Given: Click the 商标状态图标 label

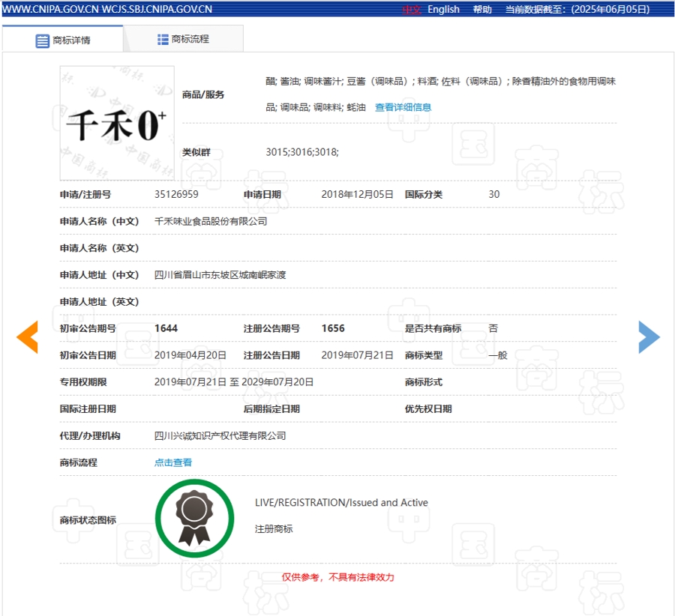Looking at the screenshot, I should [88, 520].
